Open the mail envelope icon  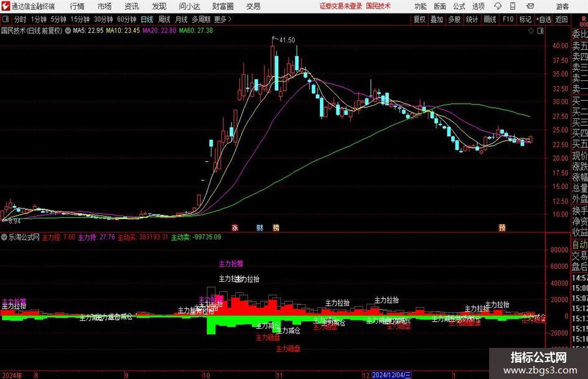[530, 6]
